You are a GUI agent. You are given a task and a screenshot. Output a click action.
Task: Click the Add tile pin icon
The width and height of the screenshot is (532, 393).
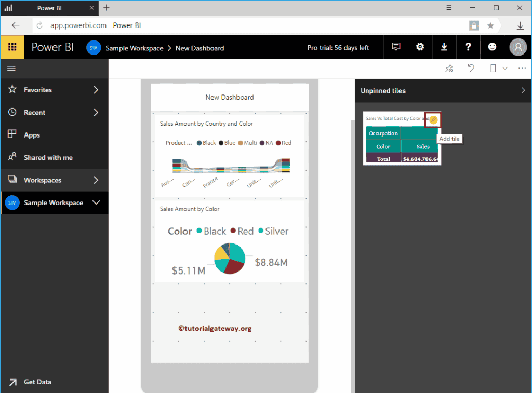[433, 119]
